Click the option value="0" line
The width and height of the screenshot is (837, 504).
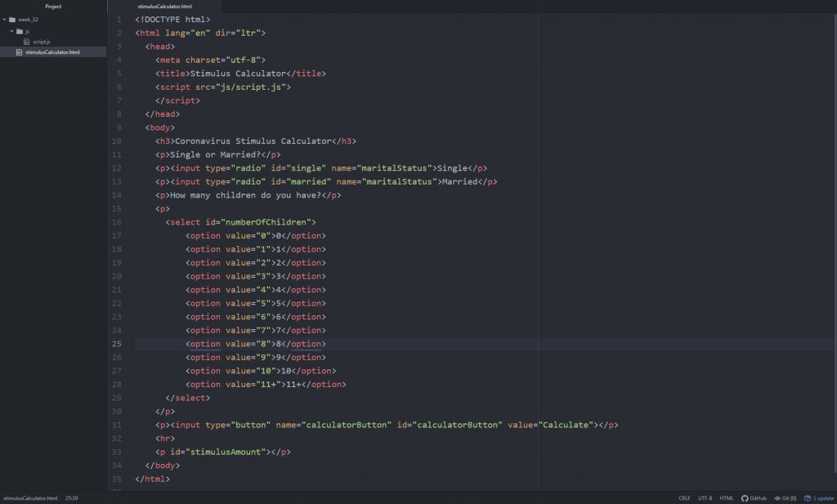256,236
